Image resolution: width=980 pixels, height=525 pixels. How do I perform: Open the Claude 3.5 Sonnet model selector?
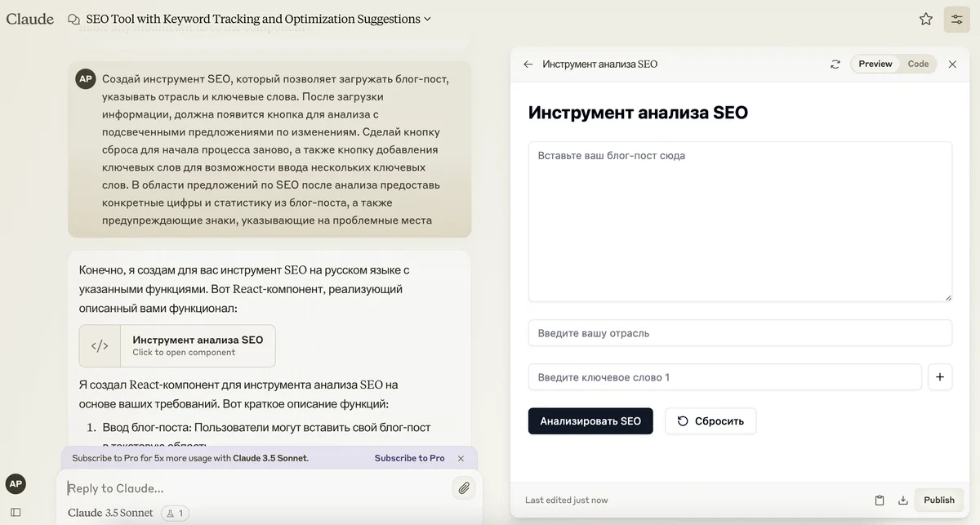pos(110,513)
